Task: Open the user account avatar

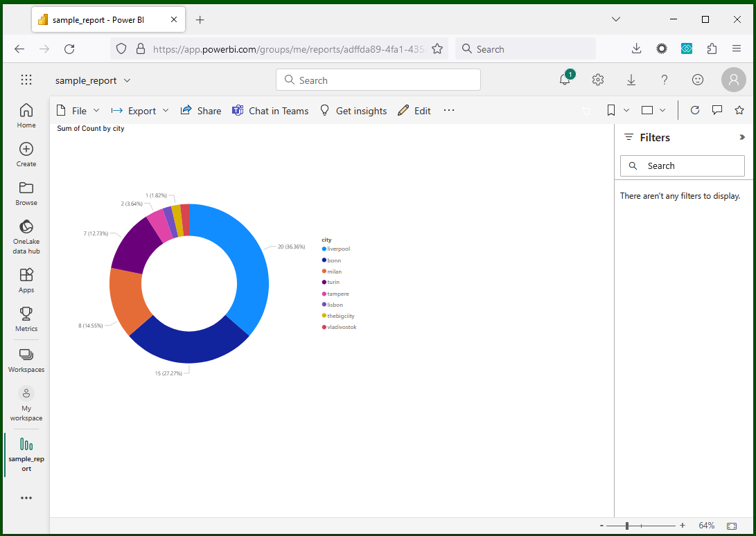Action: tap(733, 80)
